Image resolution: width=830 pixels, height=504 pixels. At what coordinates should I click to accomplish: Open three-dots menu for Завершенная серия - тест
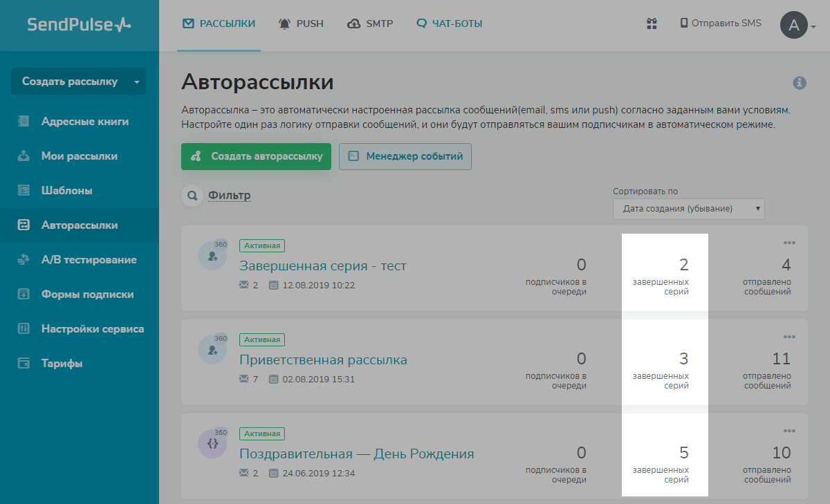[789, 243]
